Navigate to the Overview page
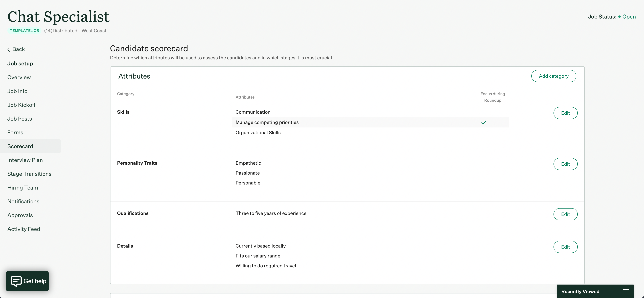This screenshot has height=298, width=644. pyautogui.click(x=19, y=77)
